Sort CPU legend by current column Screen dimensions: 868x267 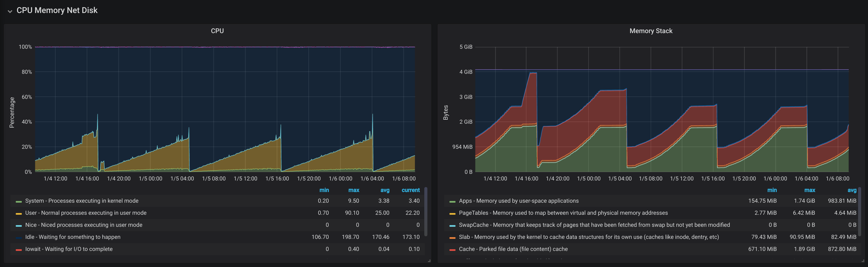[x=410, y=190]
